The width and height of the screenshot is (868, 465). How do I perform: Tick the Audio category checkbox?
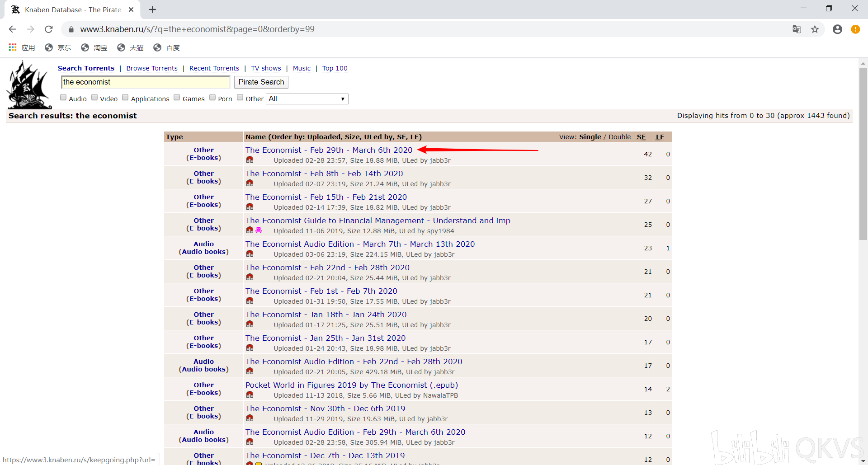tap(63, 98)
